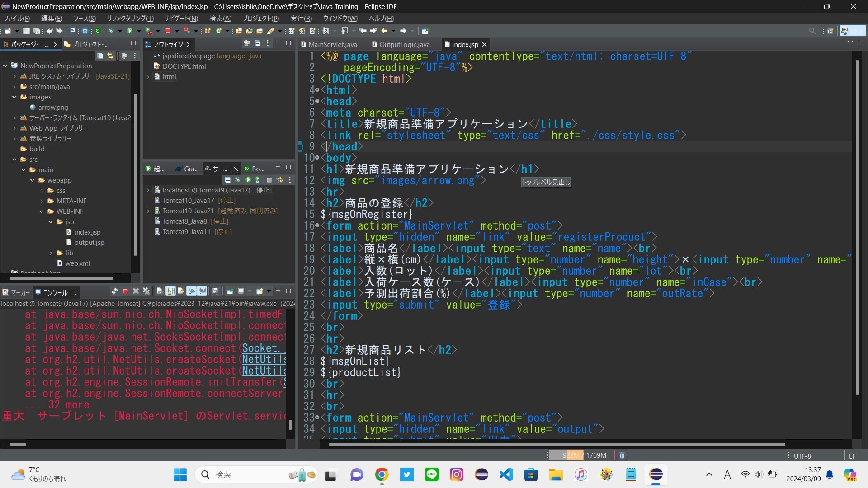The width and height of the screenshot is (868, 488).
Task: Stop the server with the gray square icon
Action: (x=269, y=180)
